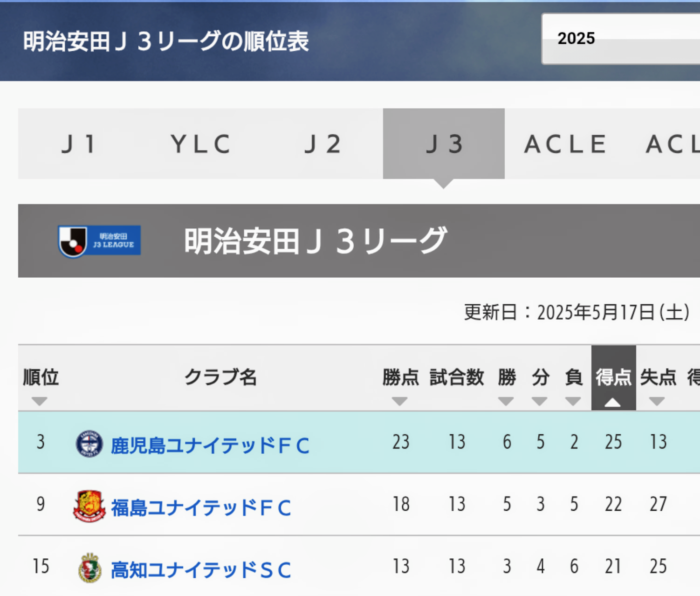Click the Kagoshima United FC club crest
Screen dimensions: 700x596
coord(89,444)
